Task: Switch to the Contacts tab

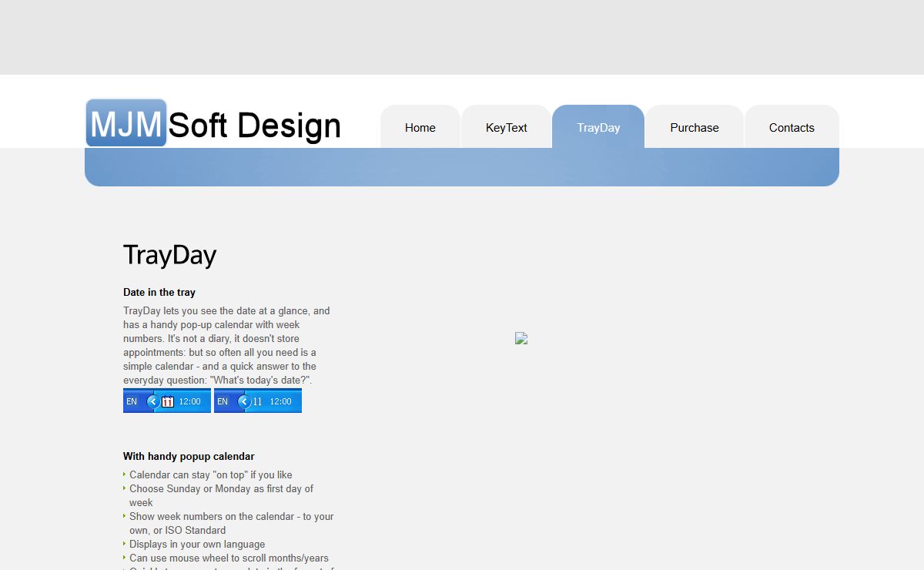Action: point(792,127)
